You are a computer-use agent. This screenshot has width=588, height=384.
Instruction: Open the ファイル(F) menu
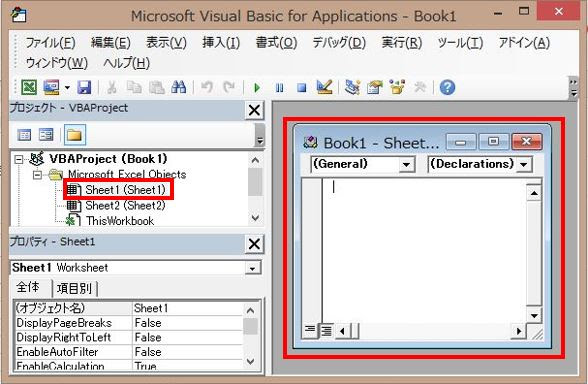point(50,42)
